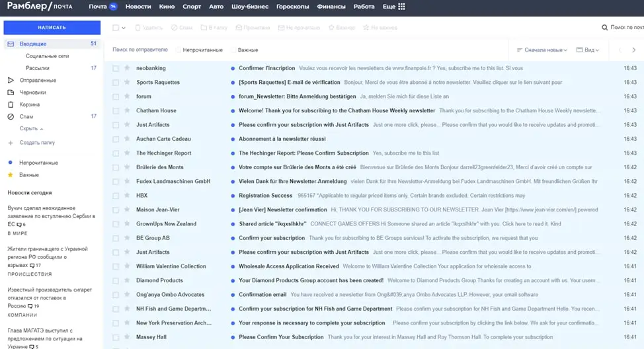This screenshot has width=644, height=349.
Task: Open the Социальные сети folder
Action: pyautogui.click(x=47, y=56)
